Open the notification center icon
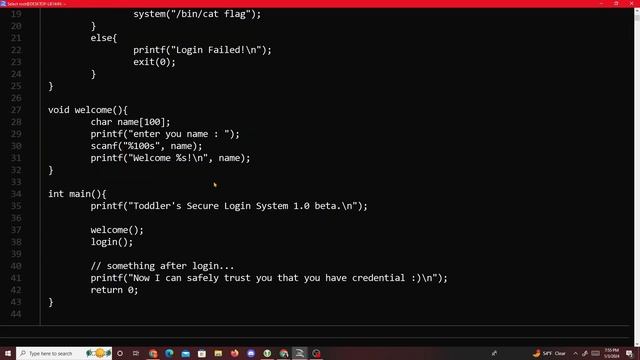This screenshot has height=360, width=640. [629, 353]
